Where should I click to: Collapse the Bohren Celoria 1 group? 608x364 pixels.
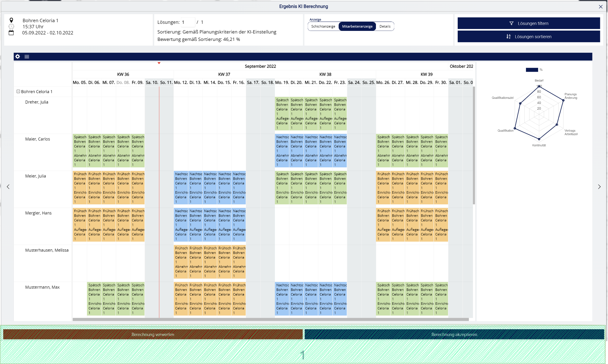pos(18,92)
